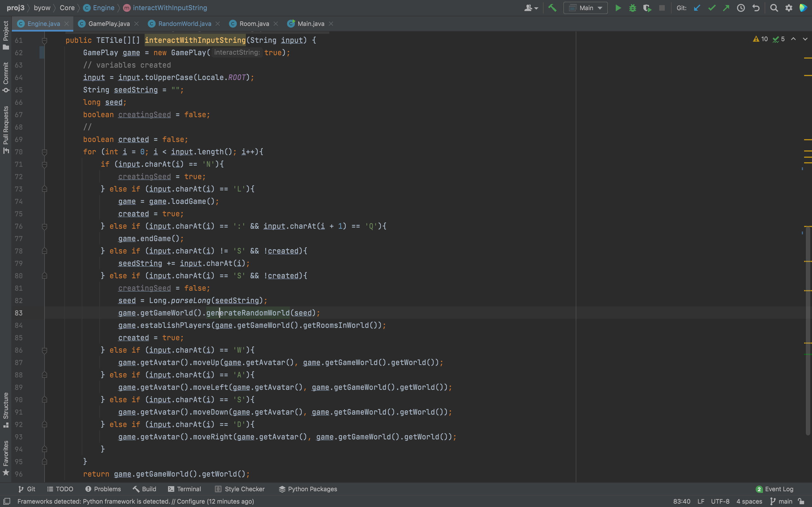Run with Coverage using the shield icon
The width and height of the screenshot is (812, 507).
coord(647,8)
